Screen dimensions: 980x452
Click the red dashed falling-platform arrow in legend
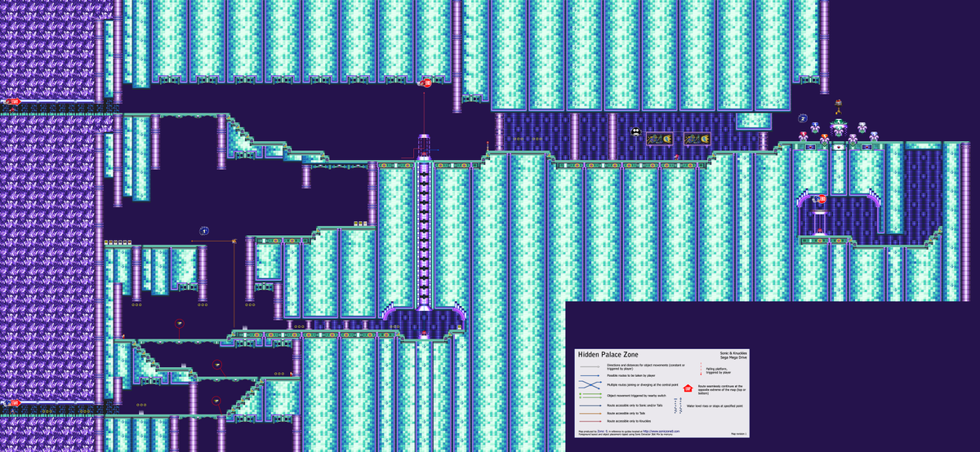tap(701, 369)
